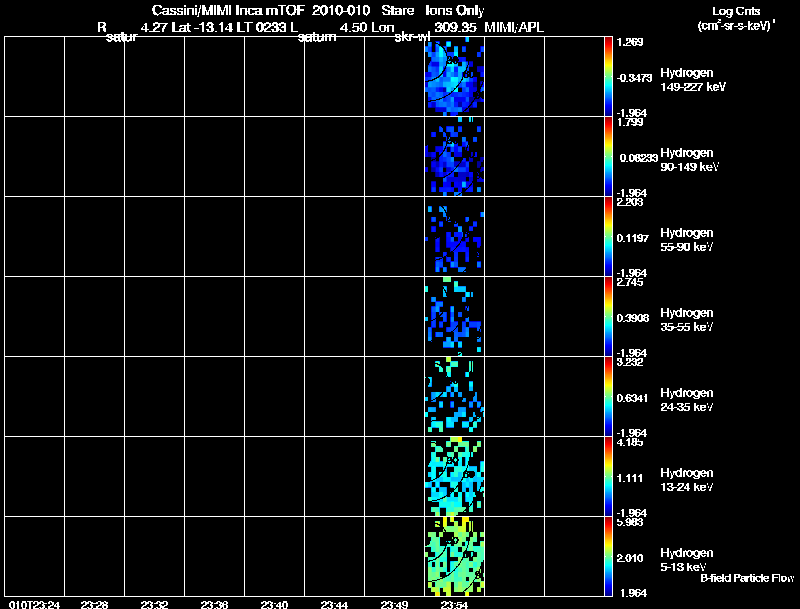Select the color scale maximum value '3.232'
Image resolution: width=800 pixels, height=609 pixels.
click(x=630, y=362)
